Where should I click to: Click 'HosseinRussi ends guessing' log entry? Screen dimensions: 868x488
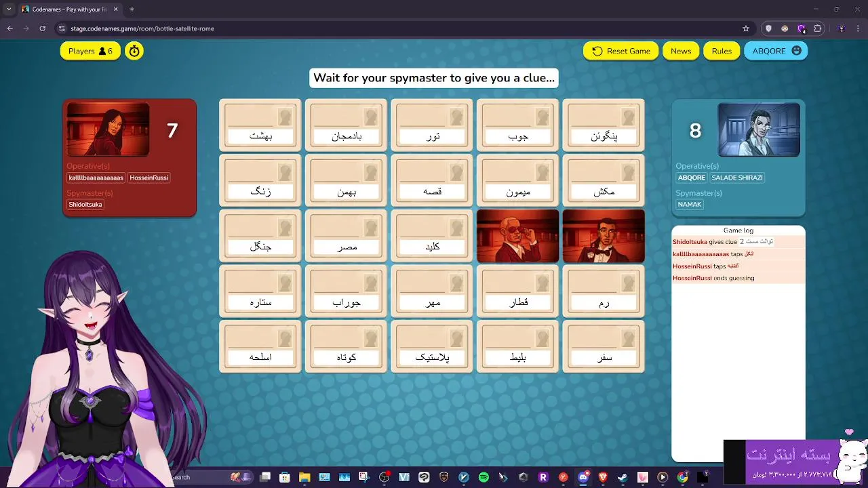click(x=738, y=278)
